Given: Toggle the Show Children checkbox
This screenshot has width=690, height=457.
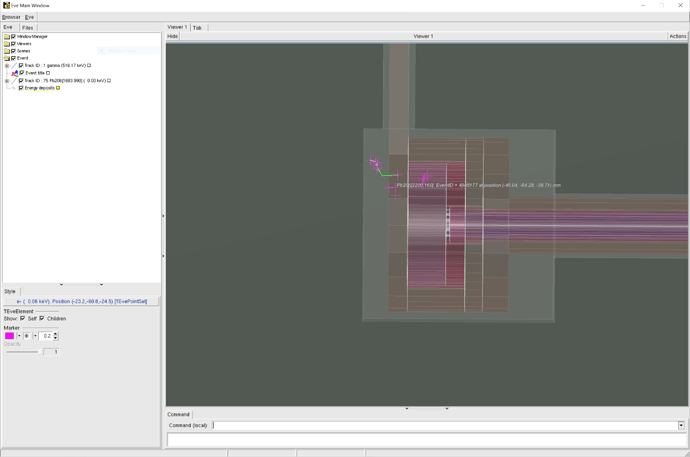Looking at the screenshot, I should 42,318.
